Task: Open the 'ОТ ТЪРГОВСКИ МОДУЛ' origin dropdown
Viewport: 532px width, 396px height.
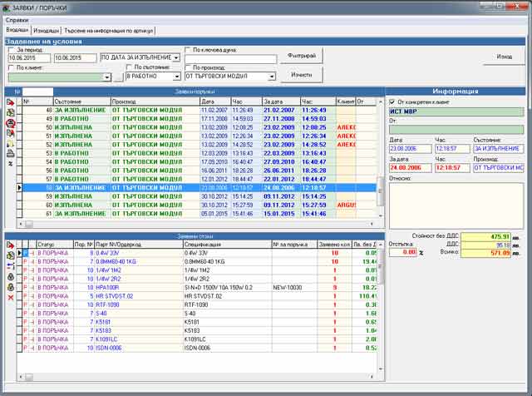Action: tap(271, 77)
